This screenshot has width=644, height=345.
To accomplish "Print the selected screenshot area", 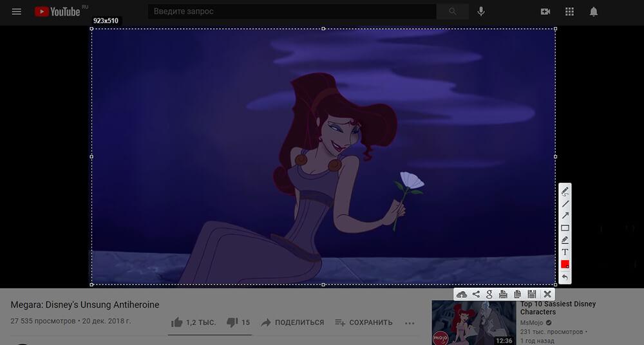I will [x=503, y=294].
